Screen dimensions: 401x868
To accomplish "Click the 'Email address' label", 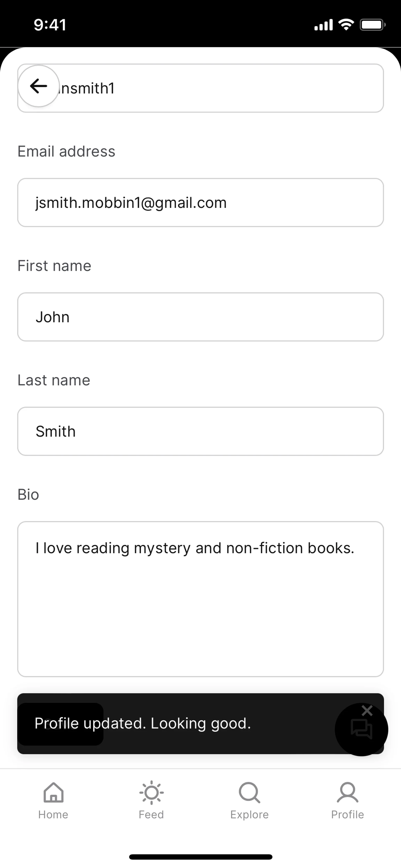I will [66, 151].
